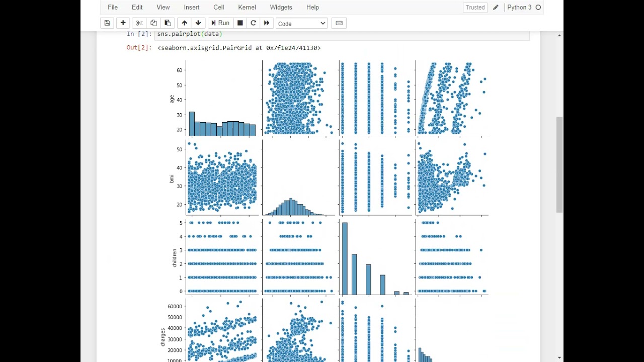This screenshot has height=362, width=644.
Task: Click the children histogram plot
Action: click(x=375, y=256)
